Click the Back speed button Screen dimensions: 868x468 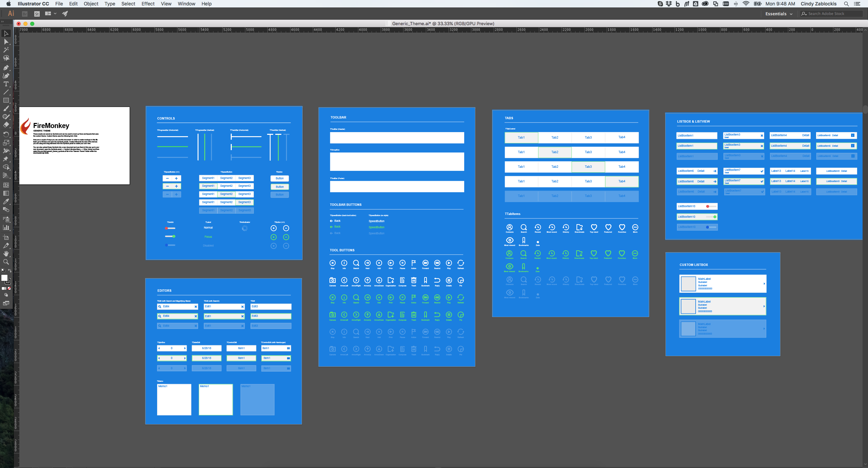coord(336,221)
